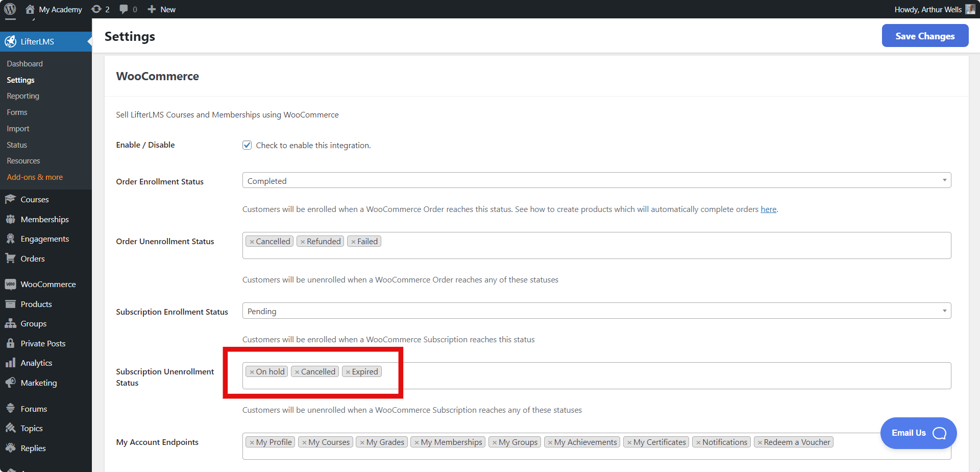
Task: Click the plus icon next to New
Action: pyautogui.click(x=152, y=9)
